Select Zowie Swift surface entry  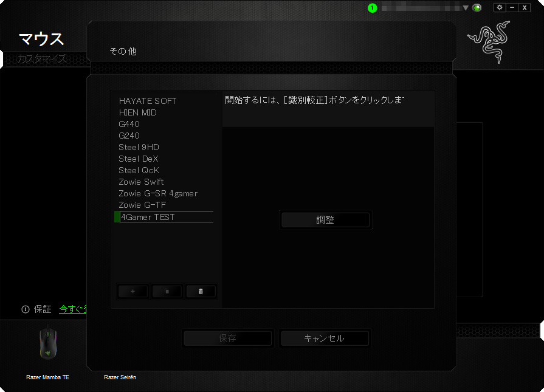click(x=141, y=182)
